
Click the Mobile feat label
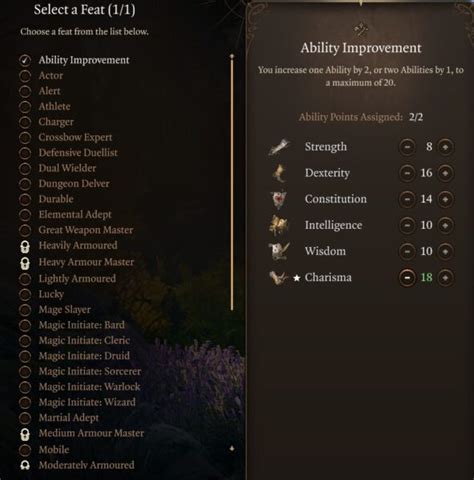[x=54, y=450]
